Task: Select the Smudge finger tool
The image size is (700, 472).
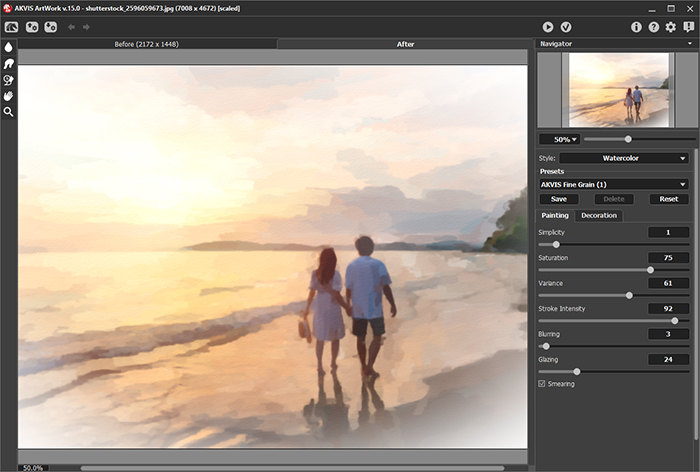Action: click(9, 63)
